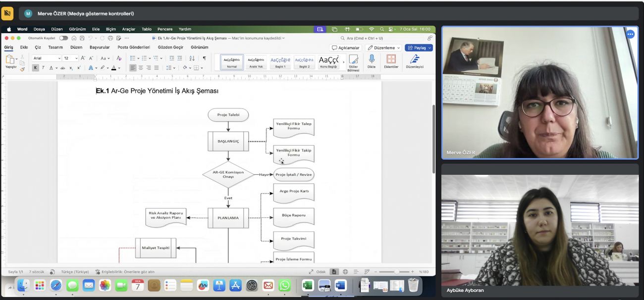This screenshot has height=300, width=644.
Task: Open Safari from the Dock
Action: click(x=56, y=285)
